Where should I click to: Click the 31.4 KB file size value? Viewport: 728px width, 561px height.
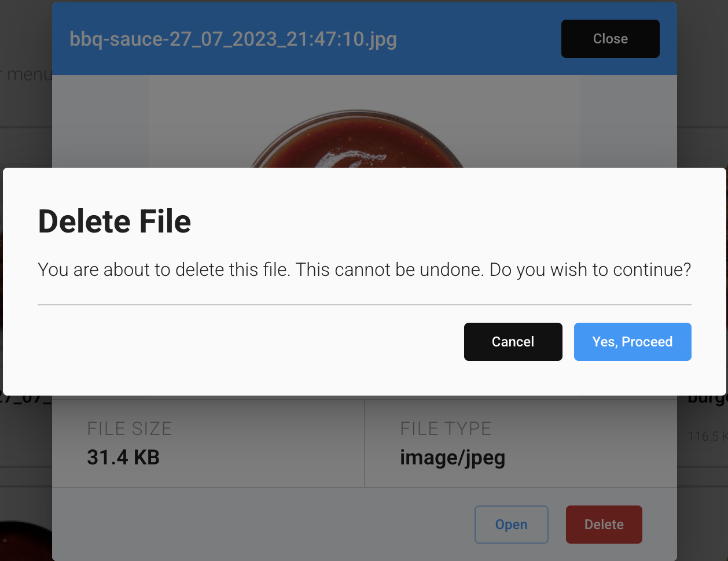[x=123, y=457]
